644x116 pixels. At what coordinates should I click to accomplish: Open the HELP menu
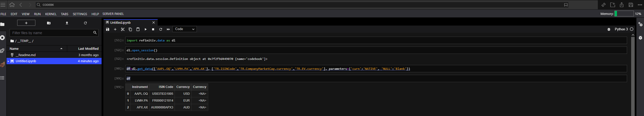pyautogui.click(x=95, y=14)
